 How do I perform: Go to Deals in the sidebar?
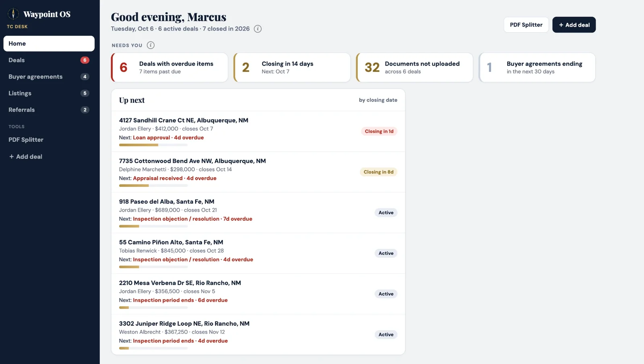tap(49, 60)
